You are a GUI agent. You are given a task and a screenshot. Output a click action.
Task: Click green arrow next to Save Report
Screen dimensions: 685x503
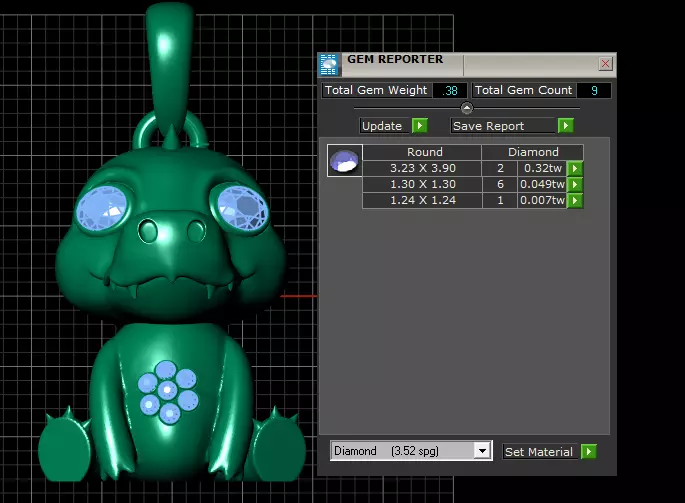(x=566, y=126)
